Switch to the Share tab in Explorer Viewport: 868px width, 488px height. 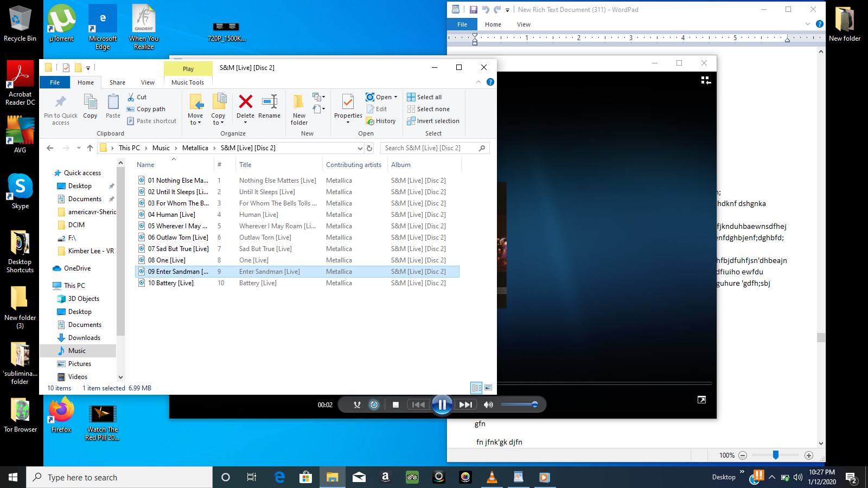coord(117,82)
